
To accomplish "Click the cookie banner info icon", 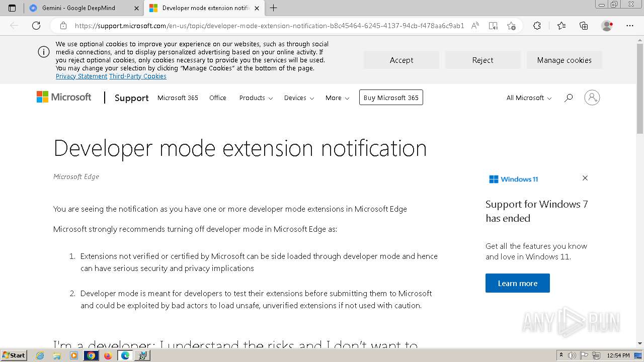I will [x=44, y=52].
